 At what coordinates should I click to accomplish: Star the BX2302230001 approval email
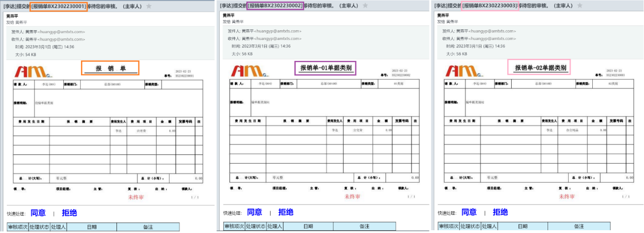tap(149, 6)
